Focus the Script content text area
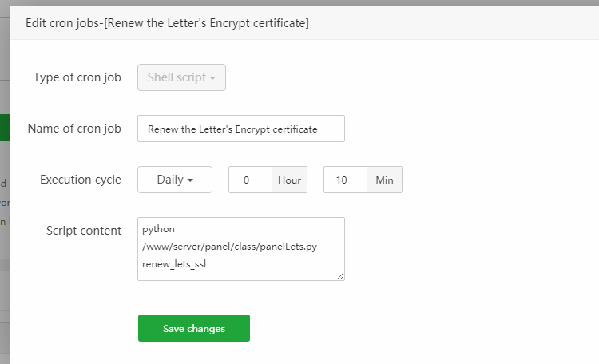 [x=240, y=248]
